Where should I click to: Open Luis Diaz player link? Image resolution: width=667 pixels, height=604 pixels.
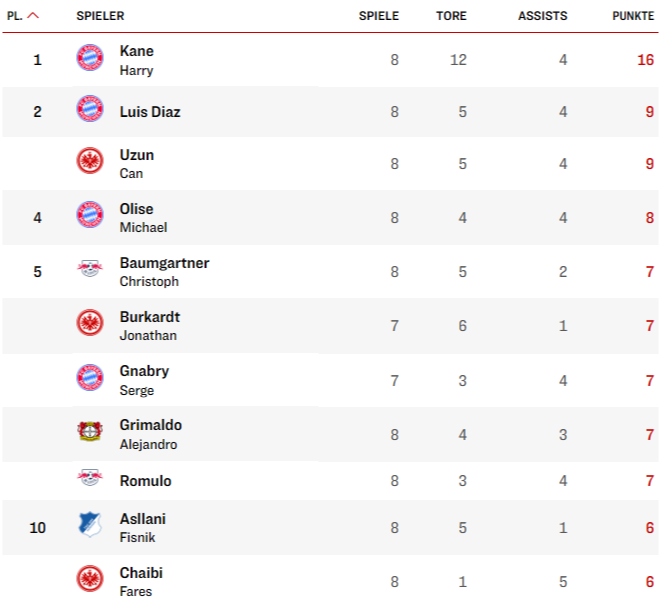pos(150,112)
